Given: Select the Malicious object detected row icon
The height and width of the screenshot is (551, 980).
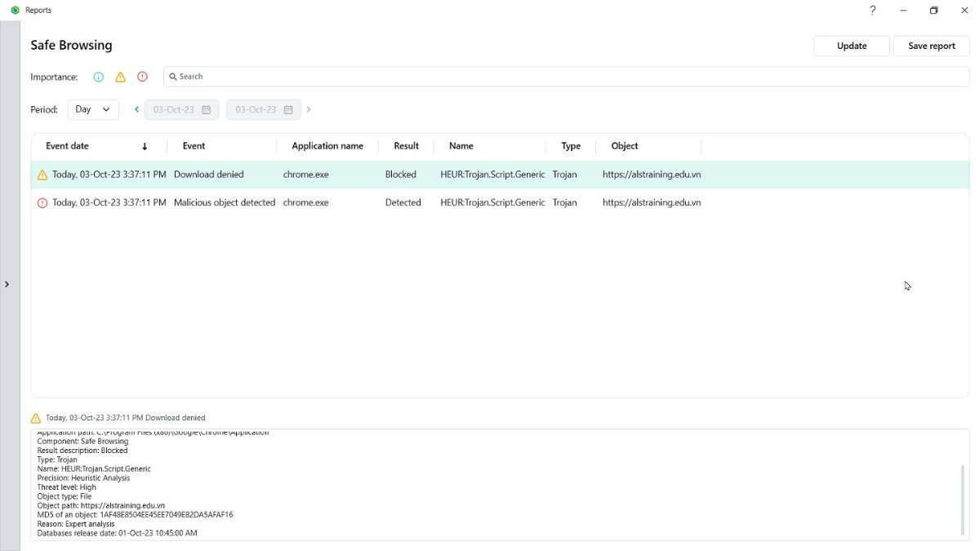Looking at the screenshot, I should click(x=42, y=202).
